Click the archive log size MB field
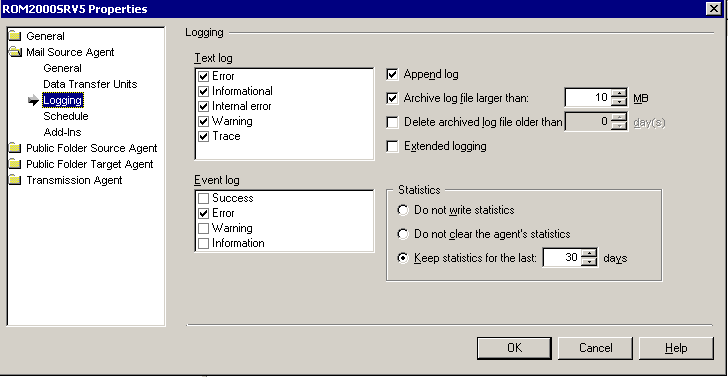Viewport: 728px width, 377px height. pyautogui.click(x=588, y=98)
